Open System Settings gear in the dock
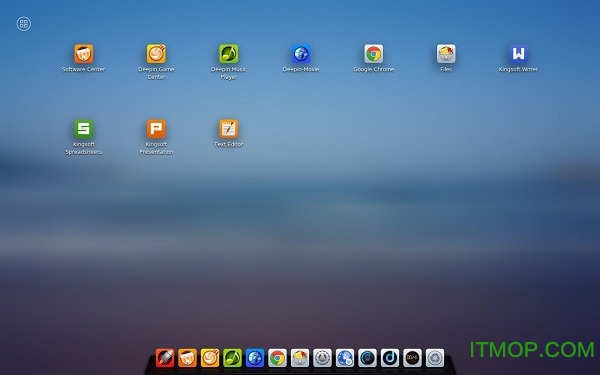Image resolution: width=600 pixels, height=375 pixels. [x=323, y=358]
